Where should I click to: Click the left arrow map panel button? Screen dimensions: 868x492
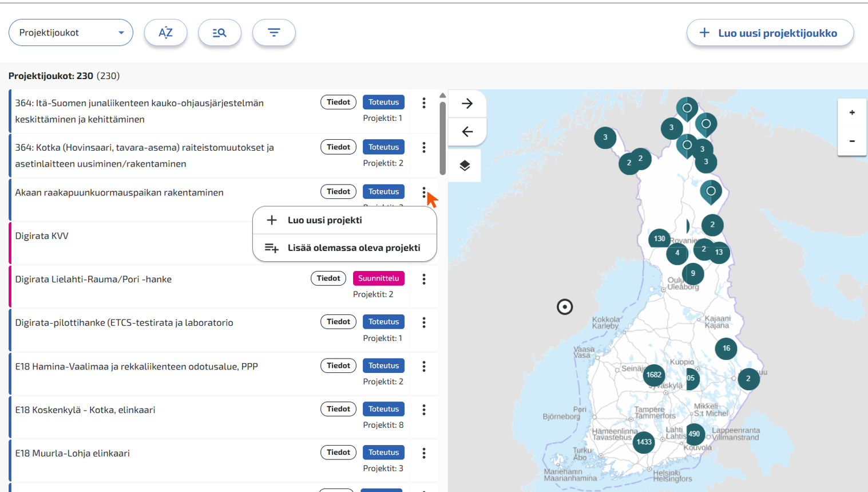(x=467, y=132)
